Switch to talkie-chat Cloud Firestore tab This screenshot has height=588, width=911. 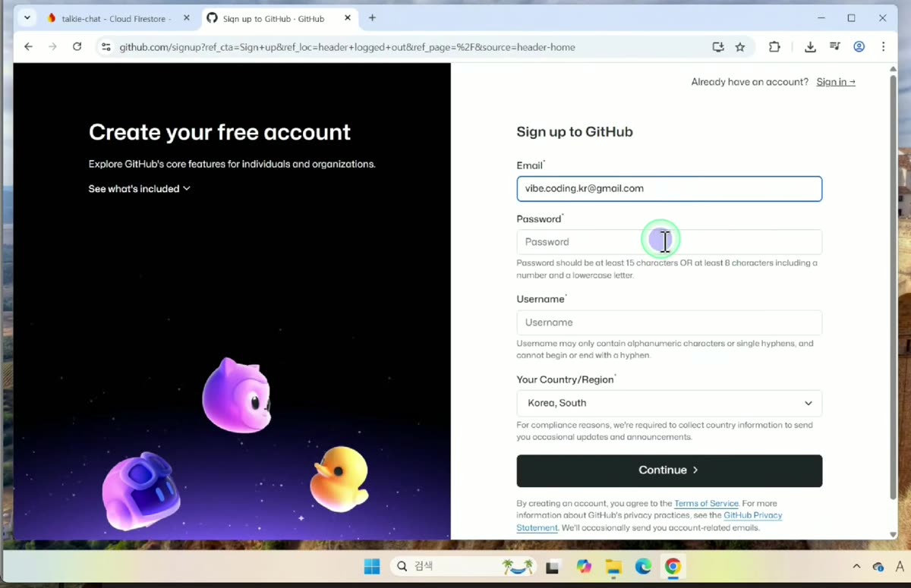(x=118, y=18)
